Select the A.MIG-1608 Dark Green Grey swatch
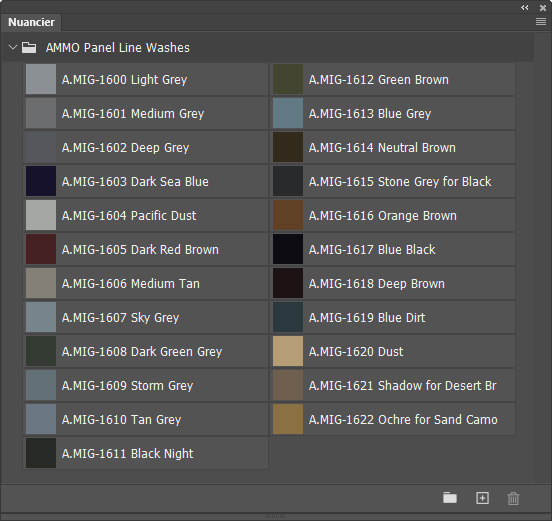 41,351
